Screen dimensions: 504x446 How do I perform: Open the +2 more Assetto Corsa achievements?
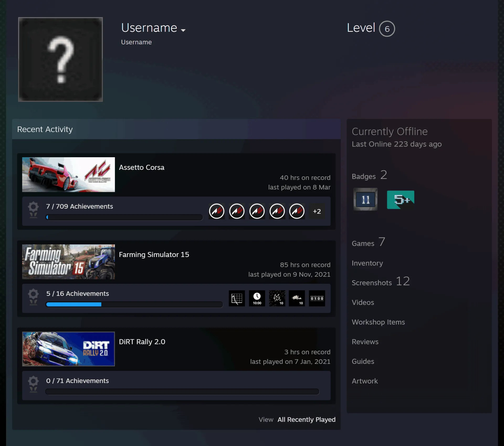click(x=317, y=211)
